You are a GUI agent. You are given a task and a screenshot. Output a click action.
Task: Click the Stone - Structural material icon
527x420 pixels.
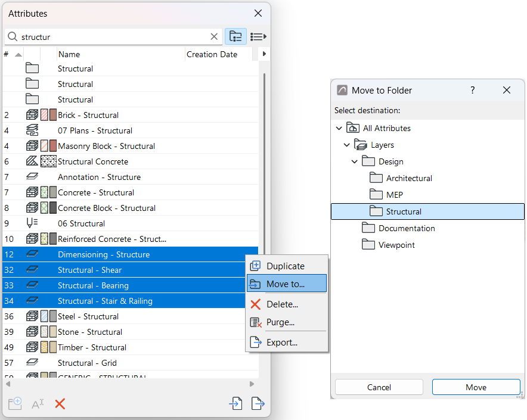click(x=32, y=332)
